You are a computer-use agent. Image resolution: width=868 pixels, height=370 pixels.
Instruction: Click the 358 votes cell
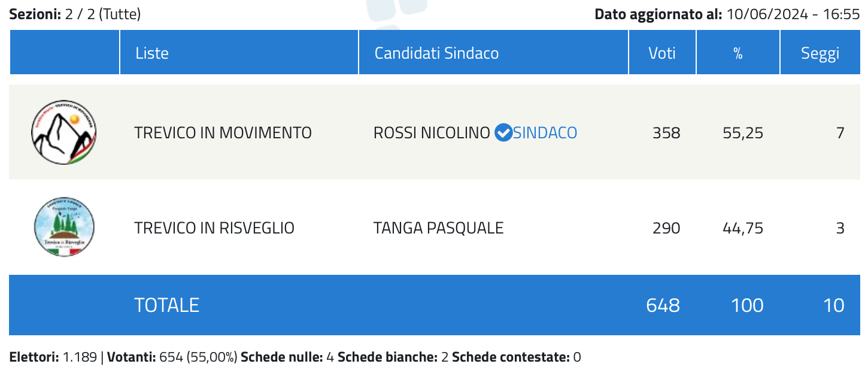[x=666, y=132]
